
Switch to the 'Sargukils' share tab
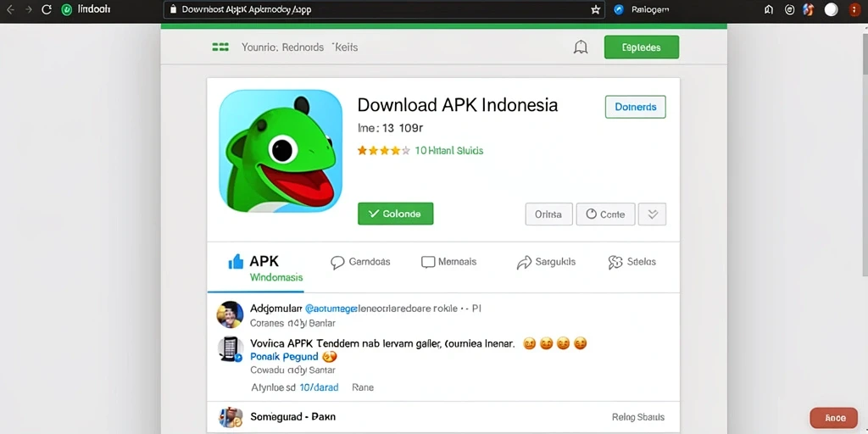(546, 262)
